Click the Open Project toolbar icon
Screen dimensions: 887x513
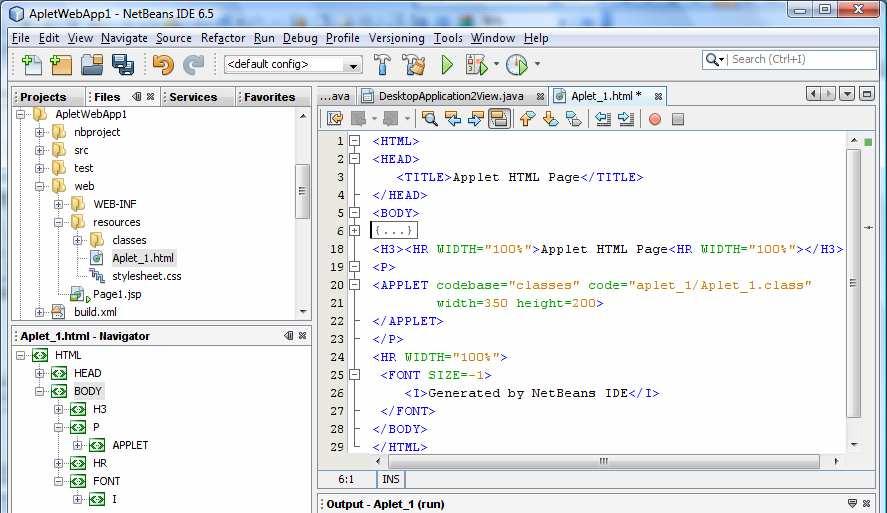tap(92, 65)
